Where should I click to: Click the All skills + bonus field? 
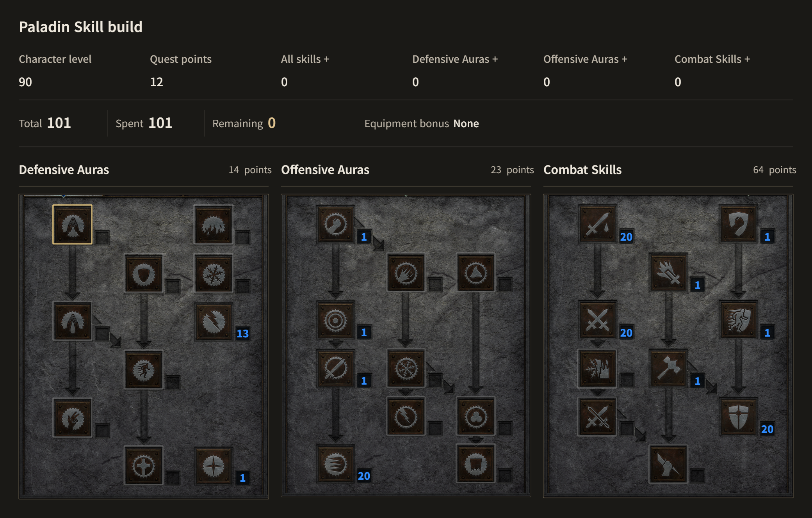point(284,82)
